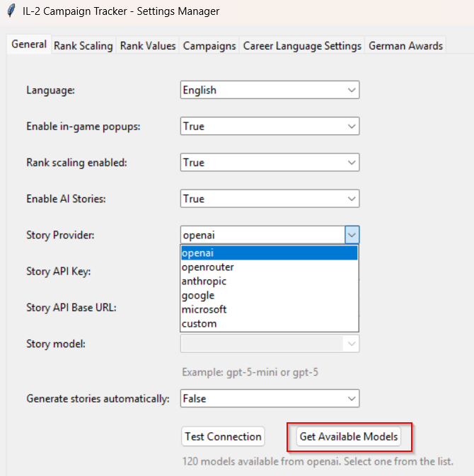Select custom provider option
This screenshot has width=474, height=476.
pyautogui.click(x=269, y=324)
